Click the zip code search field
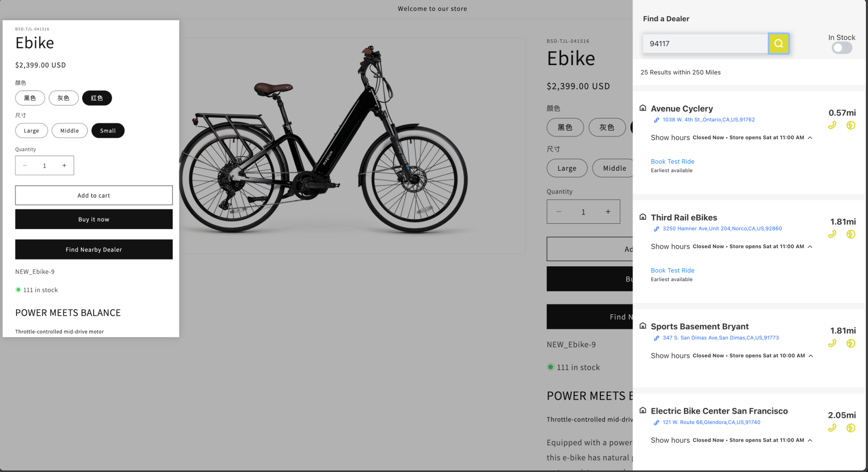 point(705,44)
